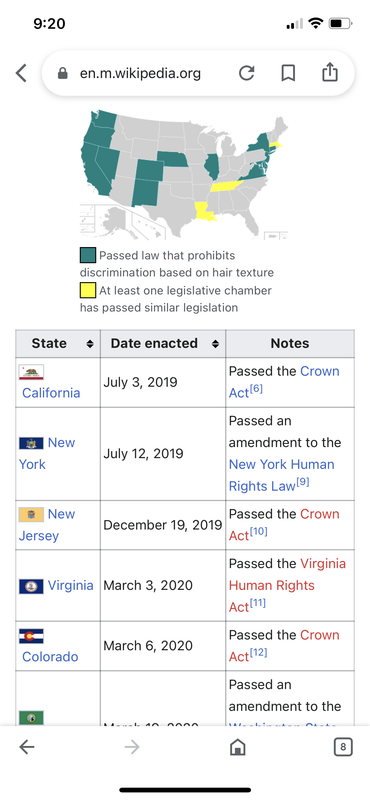Click the California flag icon
The image size is (370, 800).
tap(31, 371)
